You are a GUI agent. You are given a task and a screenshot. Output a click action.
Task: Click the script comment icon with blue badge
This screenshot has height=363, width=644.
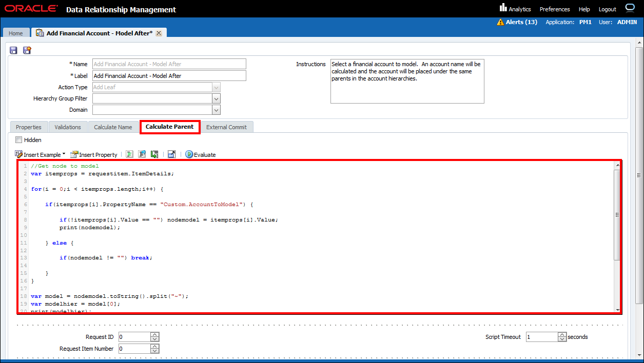pos(142,154)
